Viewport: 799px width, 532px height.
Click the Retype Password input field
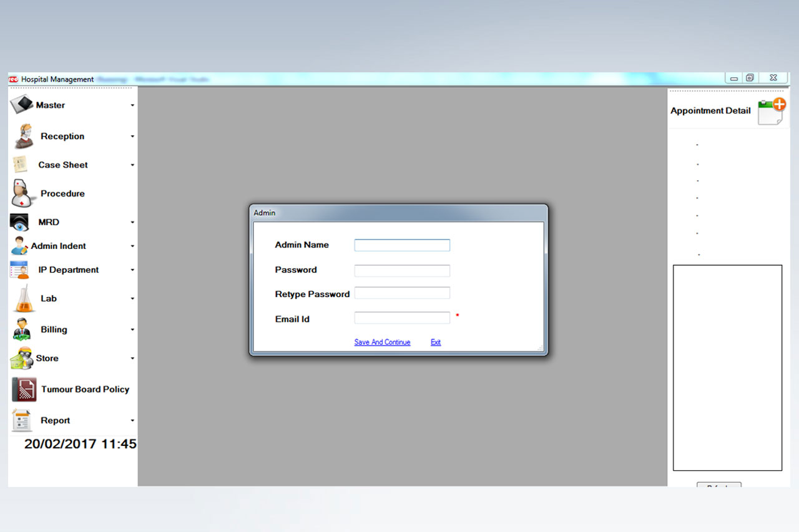click(x=402, y=293)
